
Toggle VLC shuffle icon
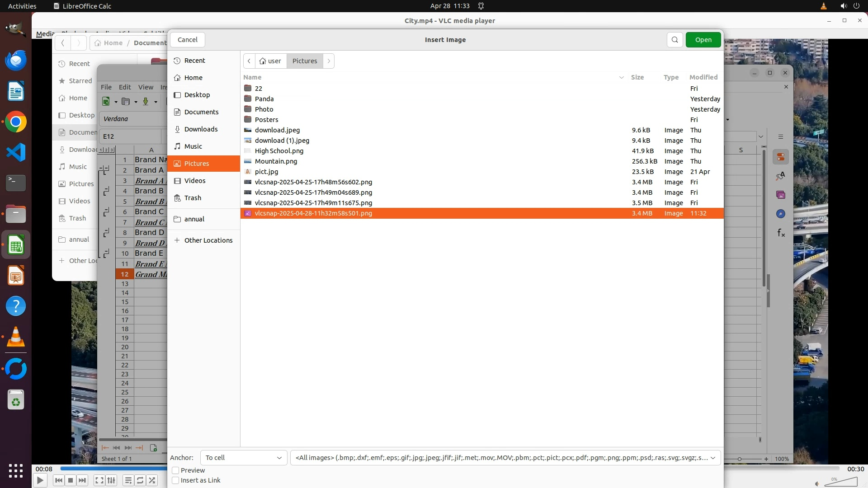152,480
